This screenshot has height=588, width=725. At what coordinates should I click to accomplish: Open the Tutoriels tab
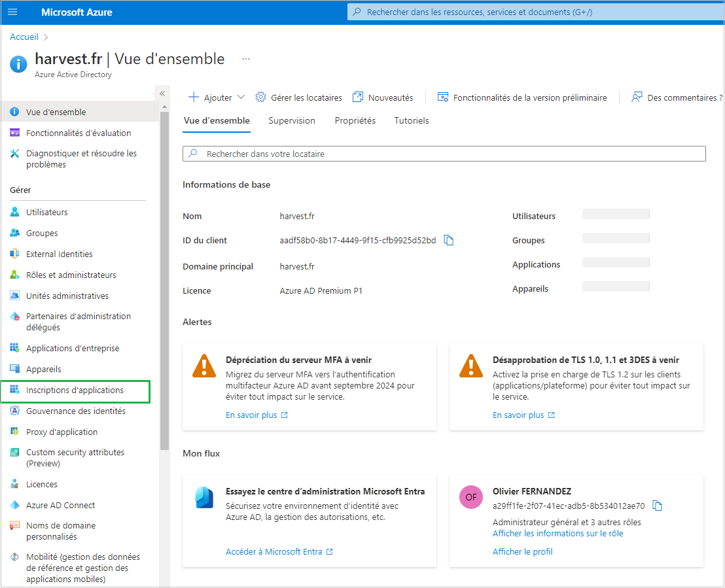click(412, 120)
